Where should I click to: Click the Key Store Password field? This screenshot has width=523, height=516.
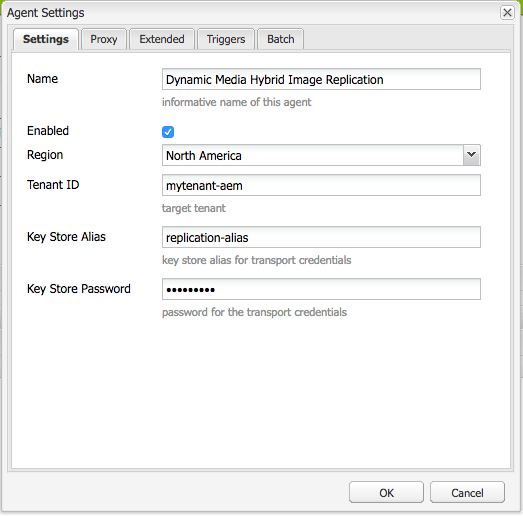[321, 289]
